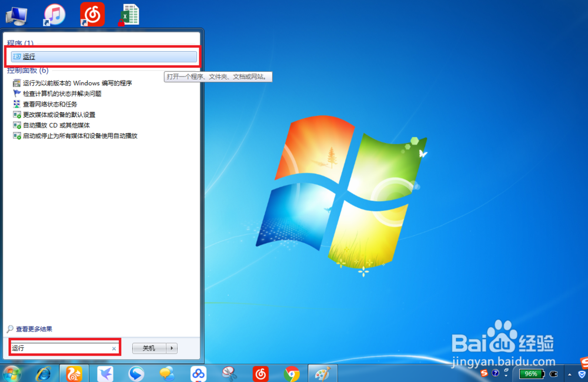Show hidden tray icons arrow
This screenshot has height=382, width=588.
(x=570, y=374)
